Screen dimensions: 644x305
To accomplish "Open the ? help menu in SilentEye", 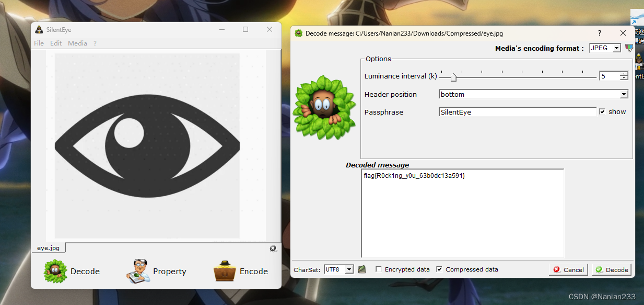I will (95, 43).
